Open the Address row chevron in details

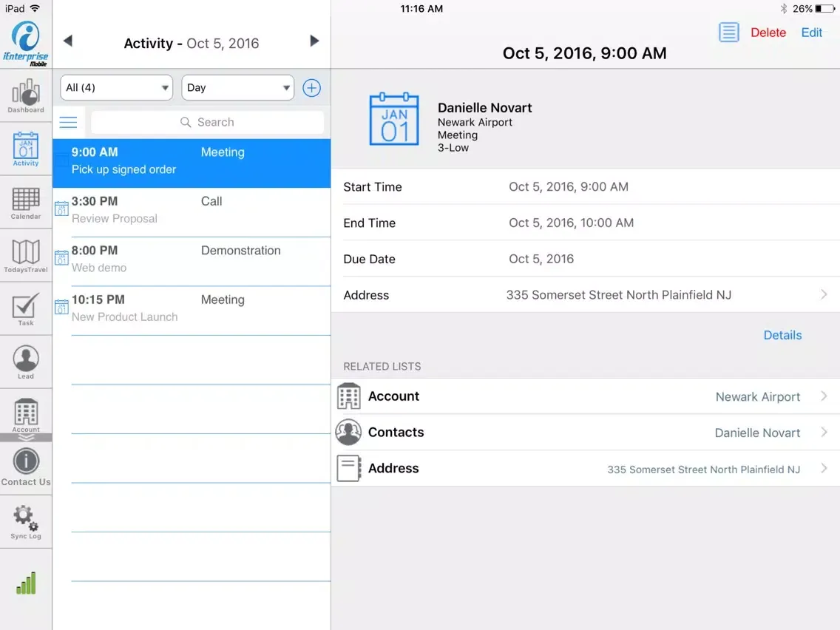coord(824,294)
